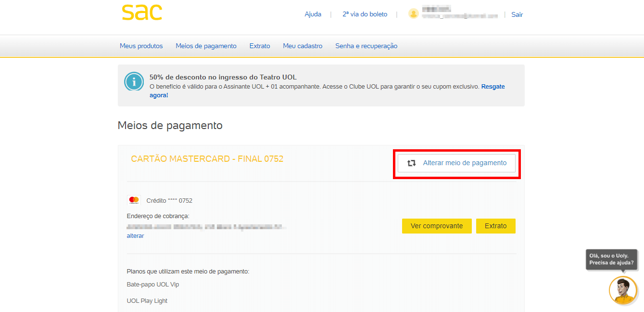Click the yellow sac logo
Screen dimensions: 644x312
pos(142,13)
